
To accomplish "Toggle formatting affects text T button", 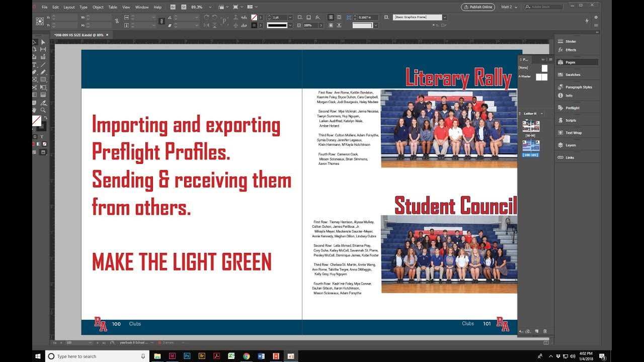I will [x=42, y=136].
